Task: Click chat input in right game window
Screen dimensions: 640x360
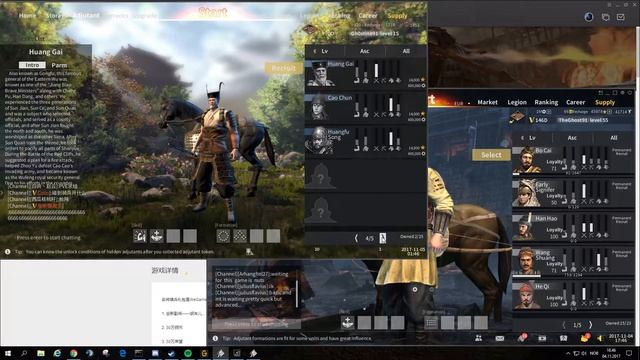Action: (256, 324)
